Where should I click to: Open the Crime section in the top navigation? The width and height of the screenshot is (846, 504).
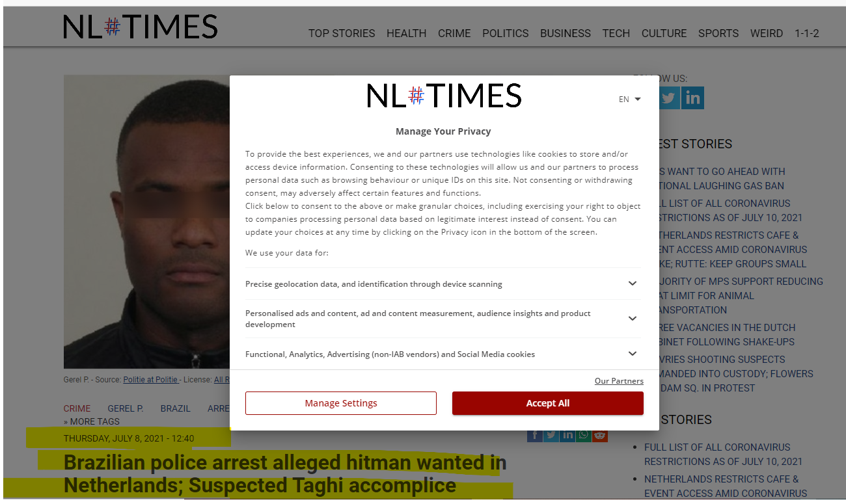[x=454, y=33]
